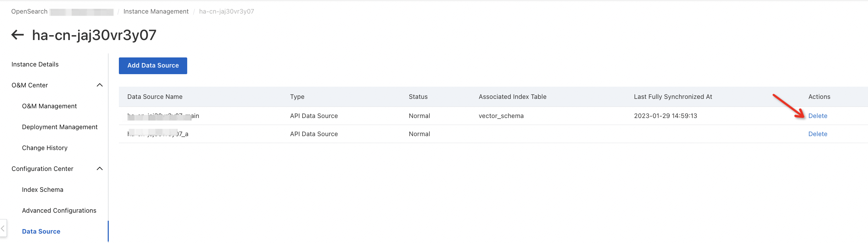The height and width of the screenshot is (243, 868).
Task: Select Index Schema in sidebar
Action: (43, 190)
